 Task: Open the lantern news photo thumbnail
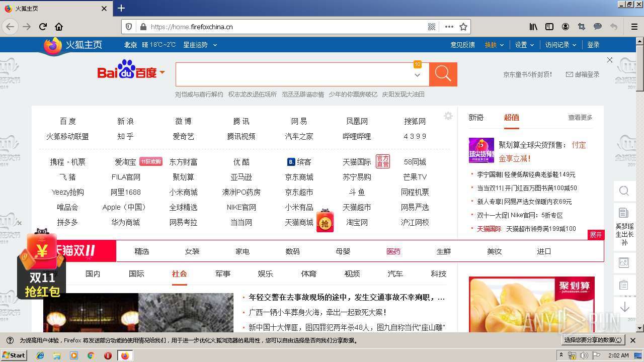pos(138,312)
